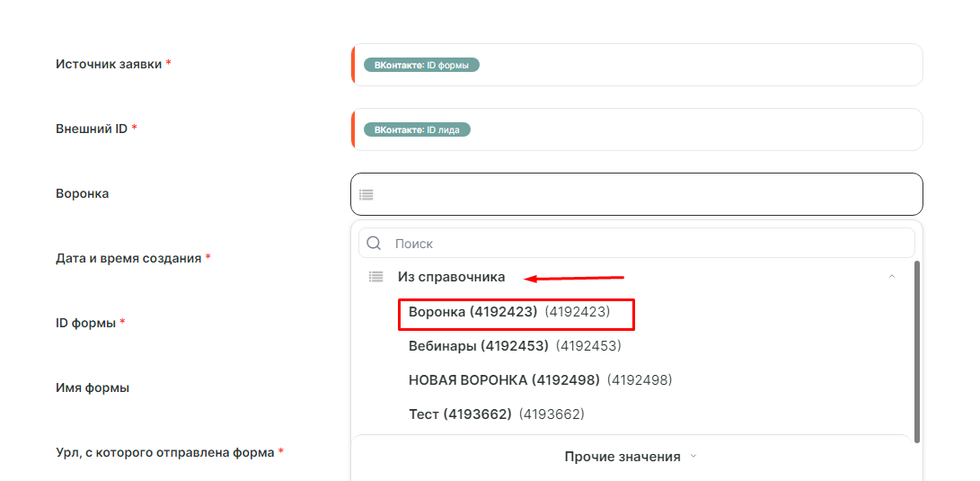Expand Прочие значения chevron
Viewport: 980px width, 481px height.
[x=693, y=457]
